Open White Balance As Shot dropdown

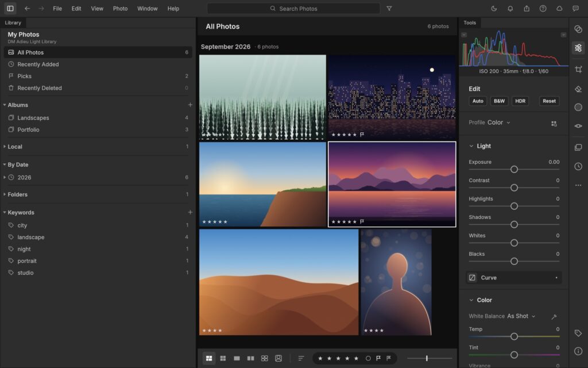(x=521, y=316)
